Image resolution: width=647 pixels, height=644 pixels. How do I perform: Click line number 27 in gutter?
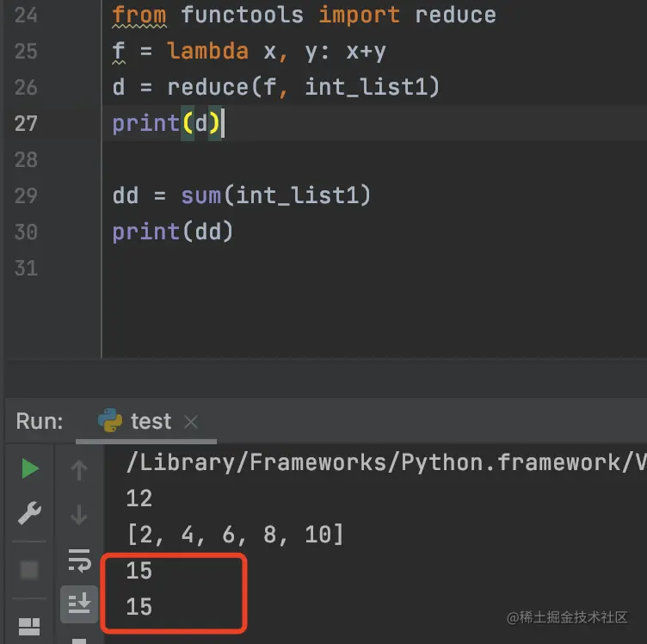(x=26, y=123)
